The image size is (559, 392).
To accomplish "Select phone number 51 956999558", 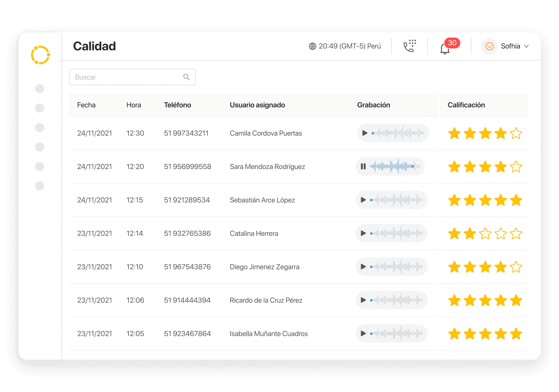I will (187, 167).
